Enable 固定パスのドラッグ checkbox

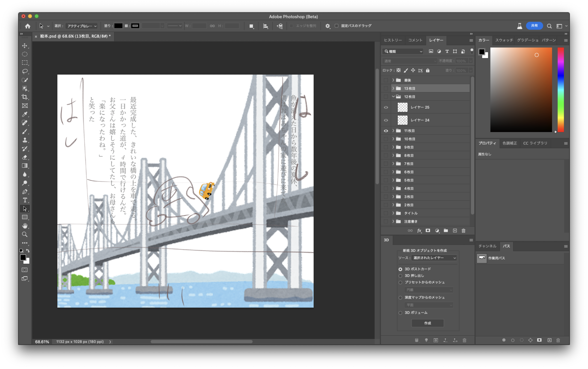(x=336, y=26)
